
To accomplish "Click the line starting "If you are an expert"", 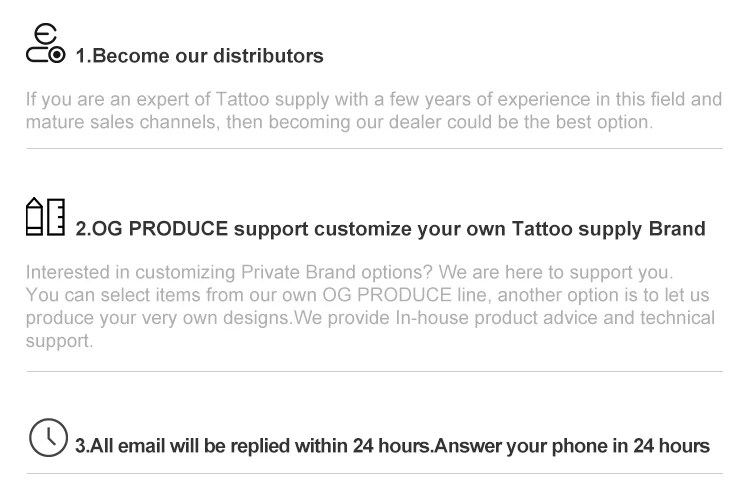I will point(373,100).
